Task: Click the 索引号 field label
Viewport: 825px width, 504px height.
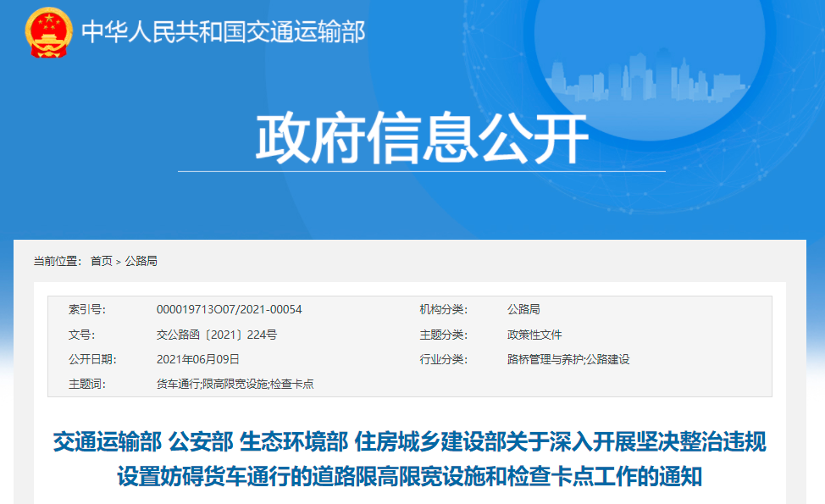Action: (x=87, y=309)
